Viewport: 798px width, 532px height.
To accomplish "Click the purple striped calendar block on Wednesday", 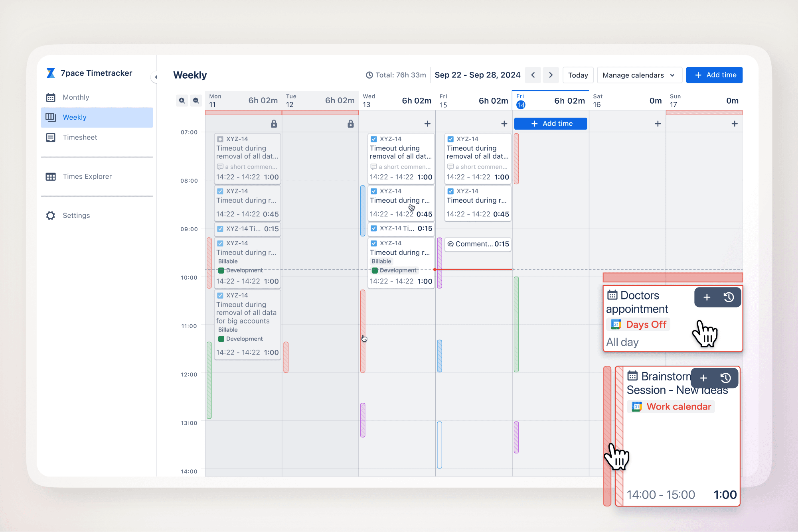I will [363, 420].
